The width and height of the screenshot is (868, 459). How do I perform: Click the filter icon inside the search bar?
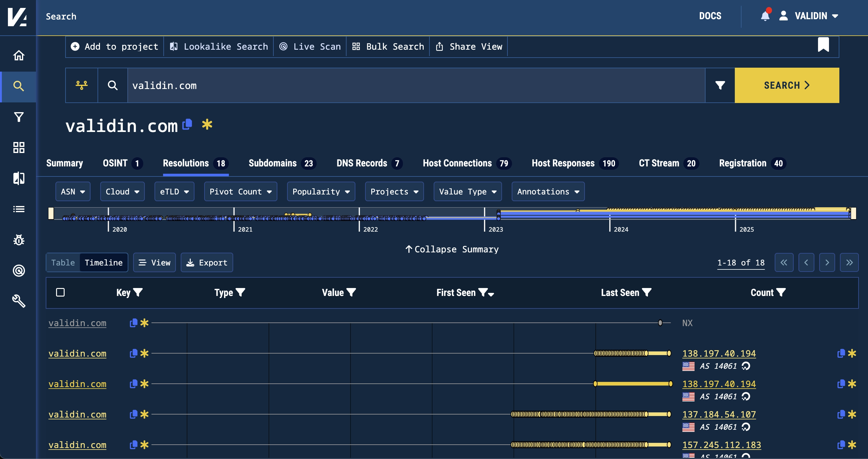click(720, 85)
